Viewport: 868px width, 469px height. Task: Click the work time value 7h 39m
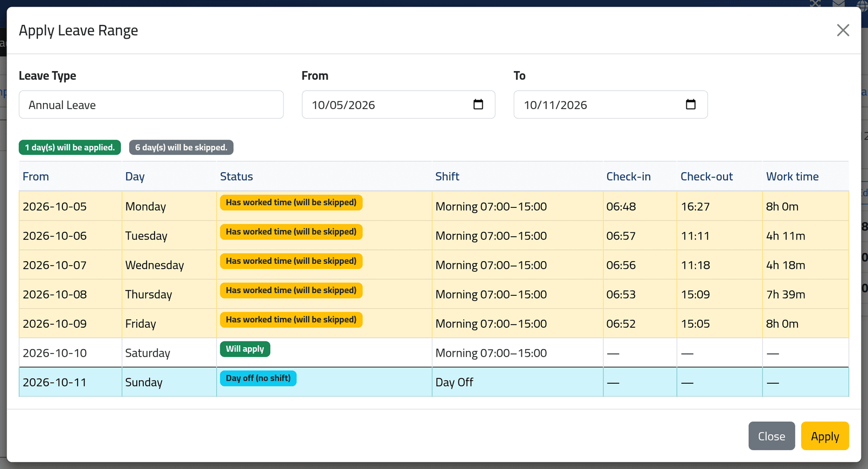(x=786, y=294)
